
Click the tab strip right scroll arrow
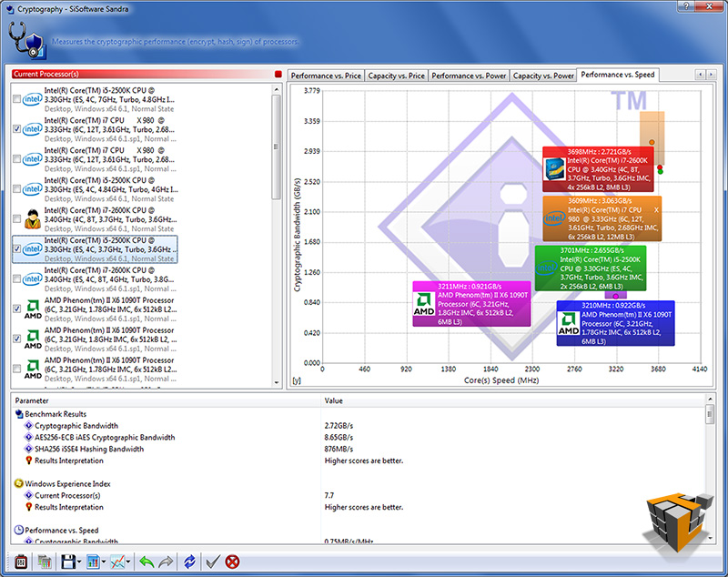pyautogui.click(x=711, y=75)
